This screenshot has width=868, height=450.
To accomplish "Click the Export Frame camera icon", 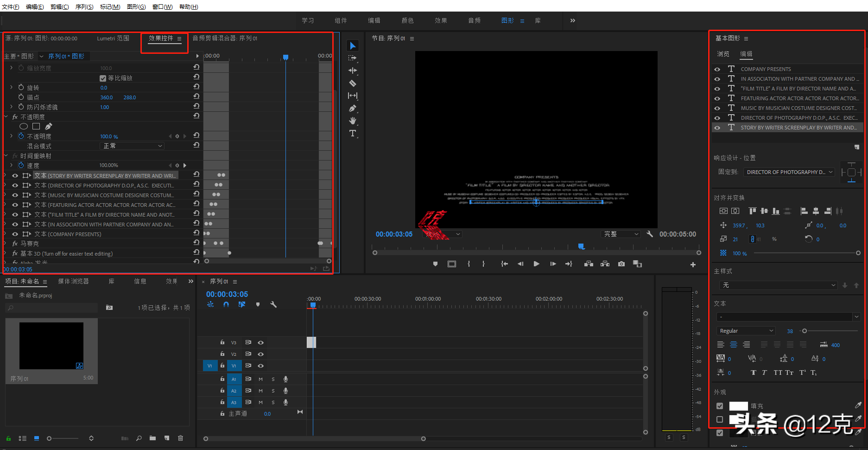I will pyautogui.click(x=621, y=264).
